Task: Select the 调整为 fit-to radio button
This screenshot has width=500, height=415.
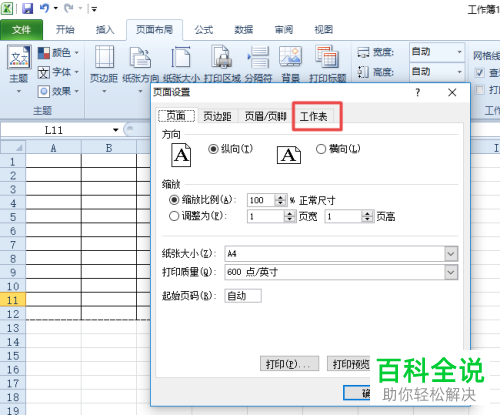Action: click(x=174, y=216)
